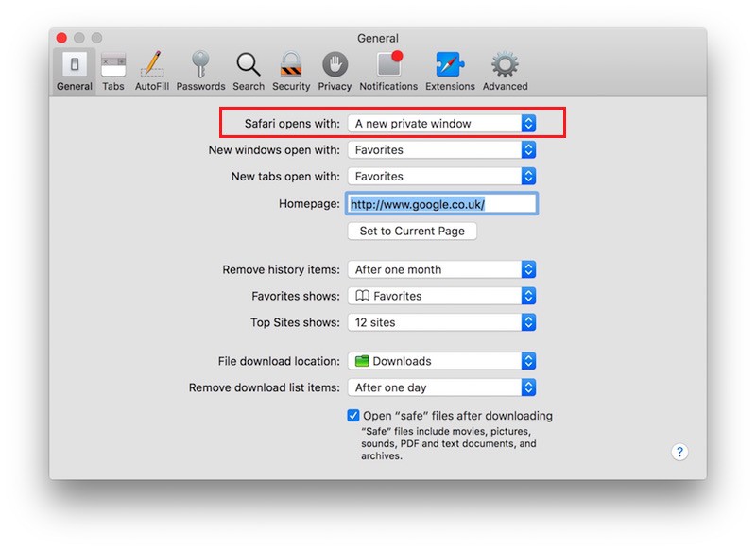756x550 pixels.
Task: Open the Privacy preferences pane
Action: tap(335, 71)
